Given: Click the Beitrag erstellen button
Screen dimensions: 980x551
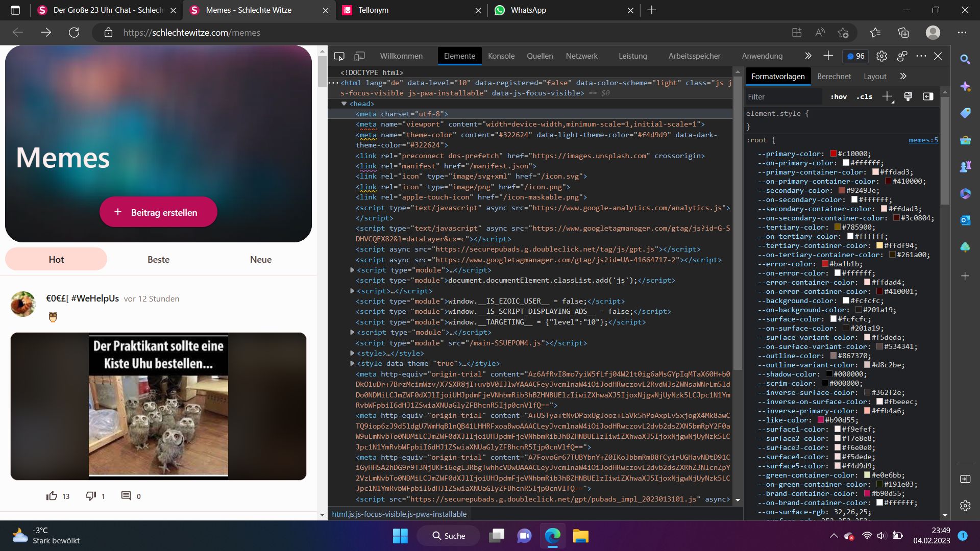Looking at the screenshot, I should click(158, 212).
